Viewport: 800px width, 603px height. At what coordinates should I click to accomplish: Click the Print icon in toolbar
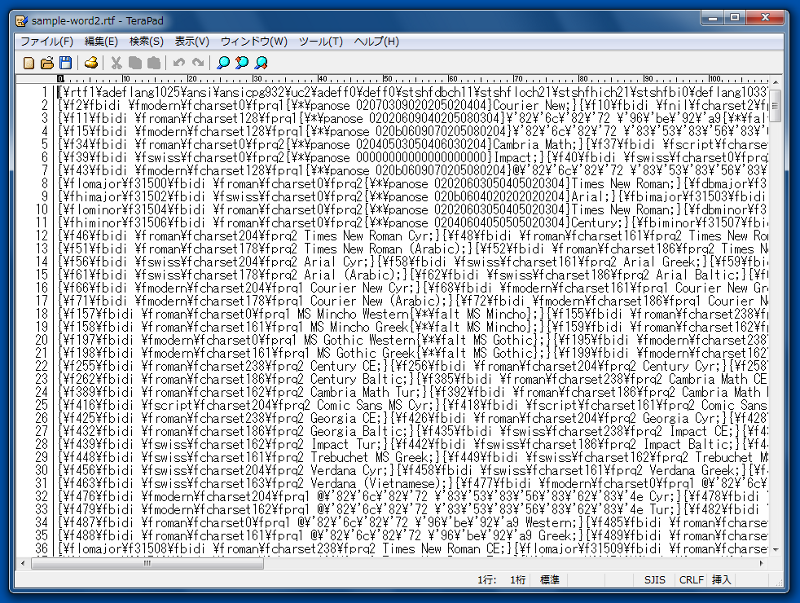coord(91,63)
